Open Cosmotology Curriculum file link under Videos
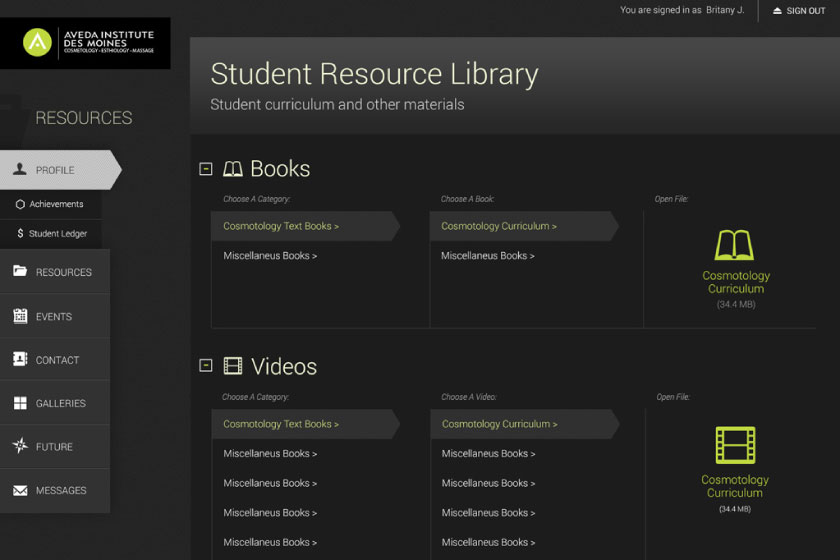The width and height of the screenshot is (840, 560). [735, 486]
